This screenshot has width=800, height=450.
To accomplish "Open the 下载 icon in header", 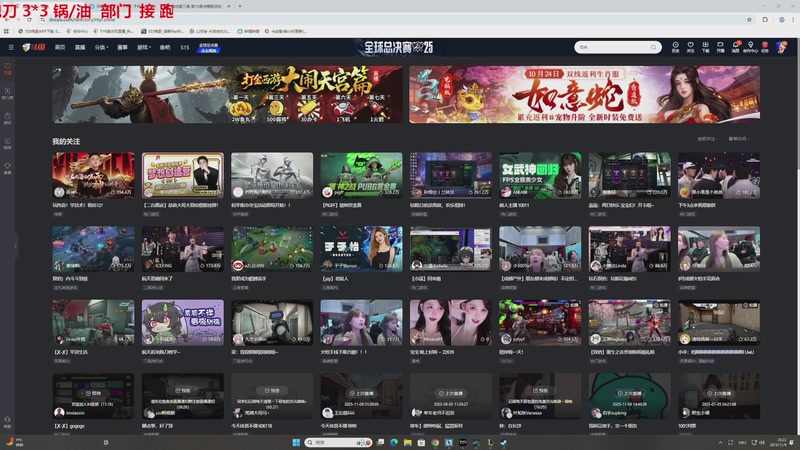I will 706,47.
